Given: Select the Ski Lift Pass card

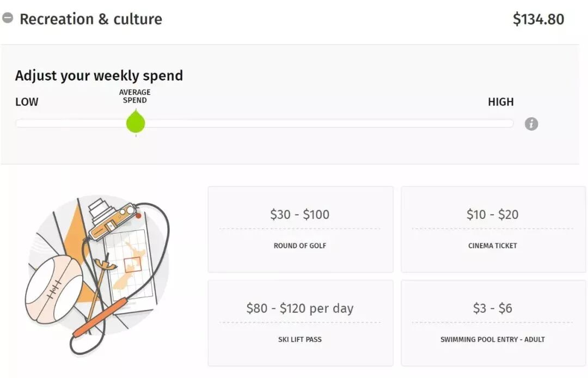Looking at the screenshot, I should point(300,323).
